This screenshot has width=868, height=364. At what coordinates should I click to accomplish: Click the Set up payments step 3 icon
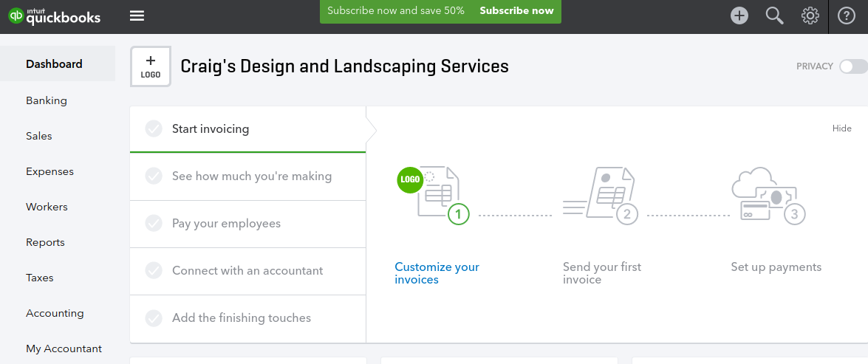point(768,195)
